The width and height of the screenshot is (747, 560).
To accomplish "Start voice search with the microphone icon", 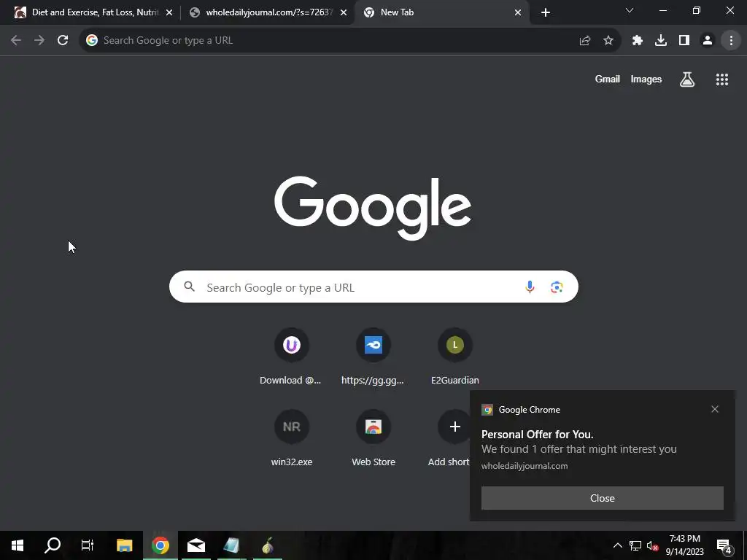I will coord(530,287).
